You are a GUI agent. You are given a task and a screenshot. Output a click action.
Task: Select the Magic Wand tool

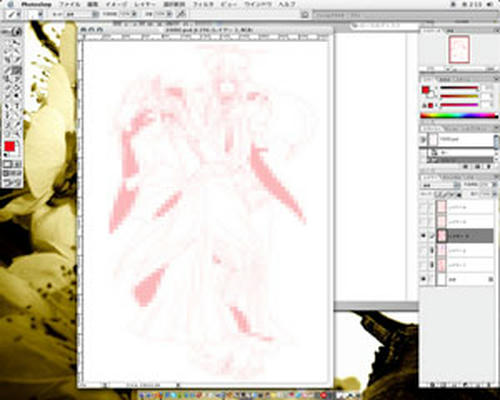coord(17,51)
